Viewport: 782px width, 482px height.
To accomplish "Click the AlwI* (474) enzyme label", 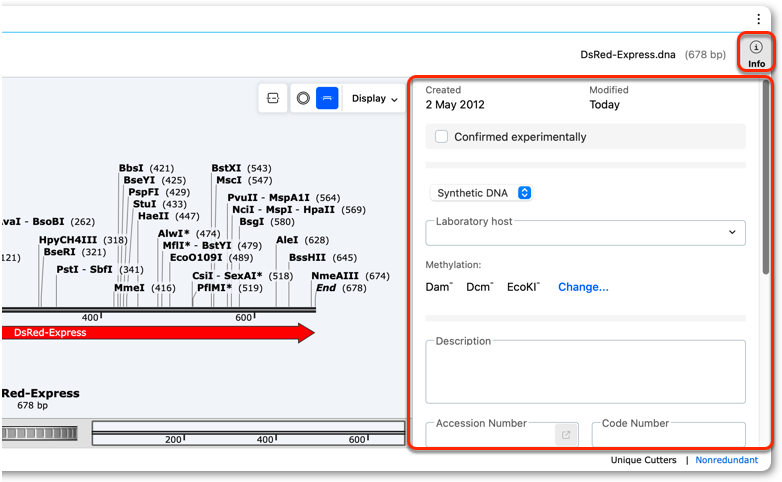I will [x=189, y=234].
